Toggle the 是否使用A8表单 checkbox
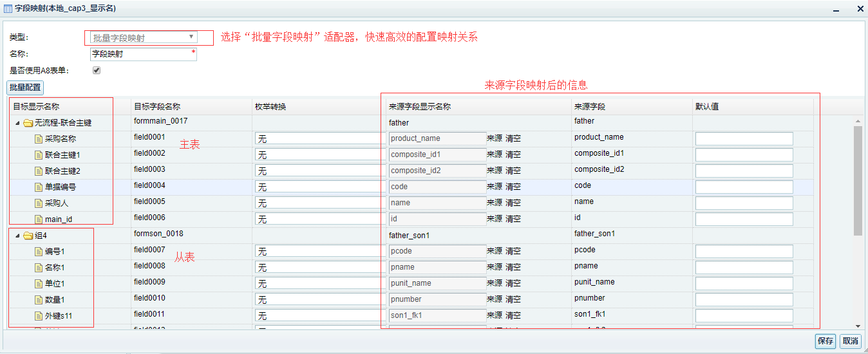The height and width of the screenshot is (354, 868). click(x=97, y=70)
